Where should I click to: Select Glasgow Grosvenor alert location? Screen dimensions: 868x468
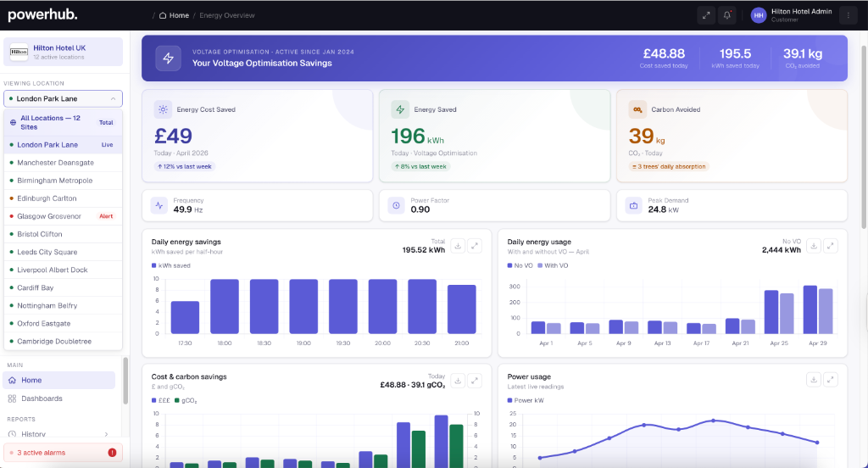pyautogui.click(x=63, y=216)
